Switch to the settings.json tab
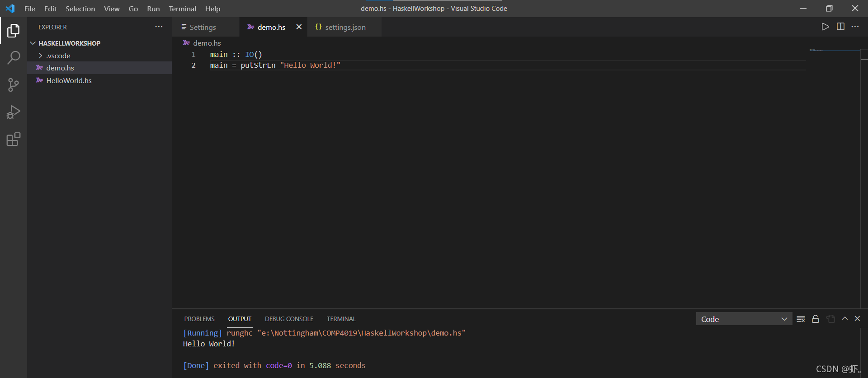 click(x=345, y=27)
